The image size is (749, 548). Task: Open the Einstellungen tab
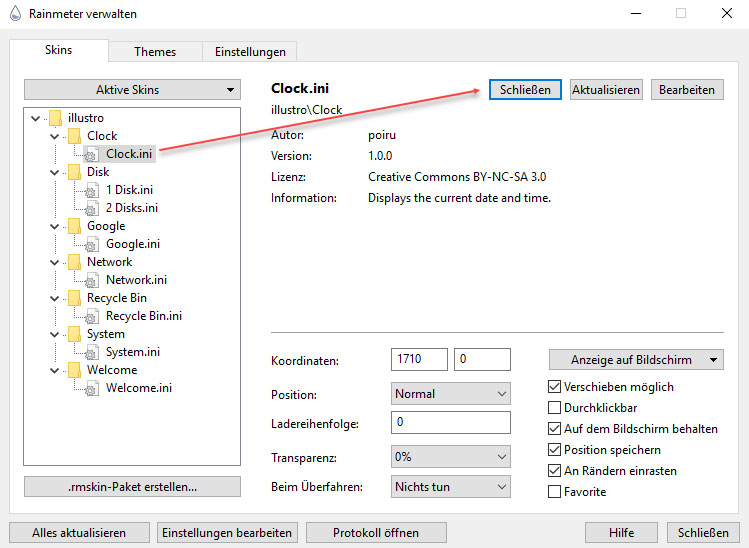tap(250, 52)
